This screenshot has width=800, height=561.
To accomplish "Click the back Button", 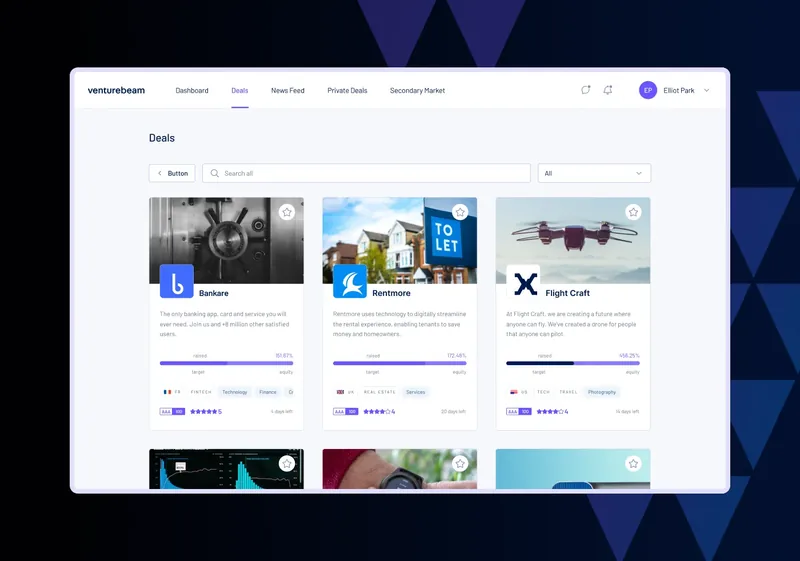I will tap(172, 173).
